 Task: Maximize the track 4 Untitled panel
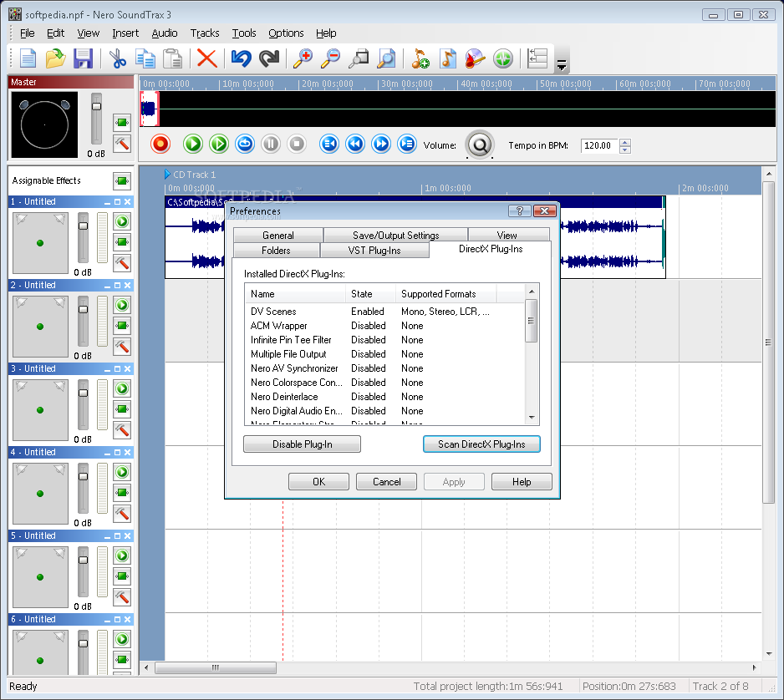coord(118,452)
